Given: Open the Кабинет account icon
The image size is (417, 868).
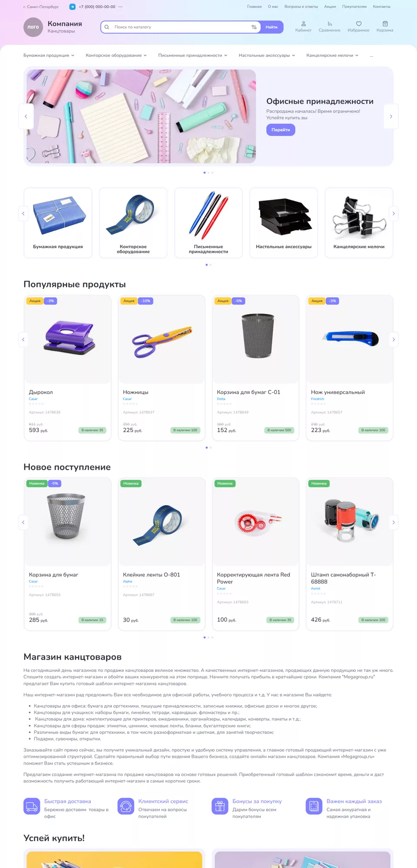Looking at the screenshot, I should 303,26.
